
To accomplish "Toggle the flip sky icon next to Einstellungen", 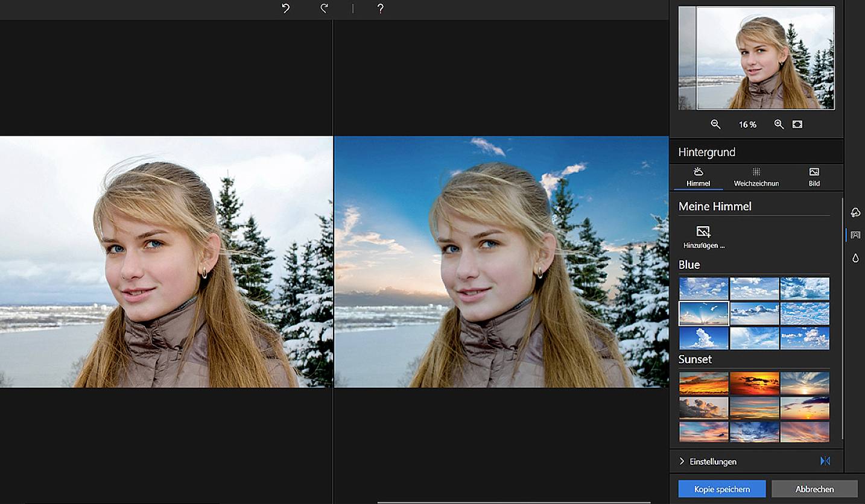I will point(825,461).
